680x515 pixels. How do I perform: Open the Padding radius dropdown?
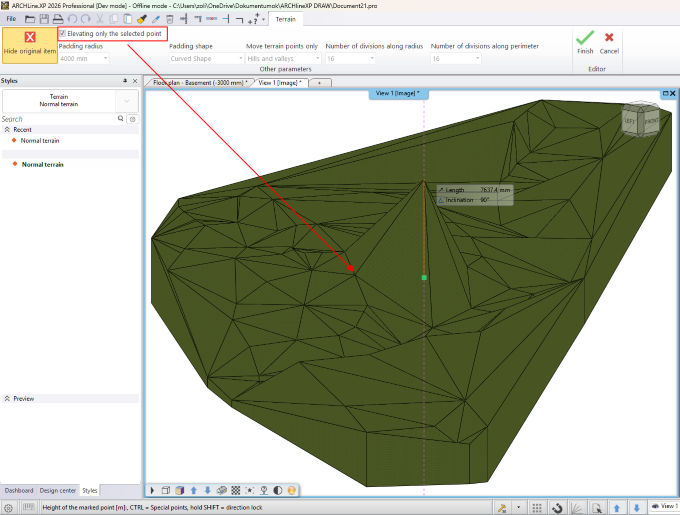[x=105, y=59]
